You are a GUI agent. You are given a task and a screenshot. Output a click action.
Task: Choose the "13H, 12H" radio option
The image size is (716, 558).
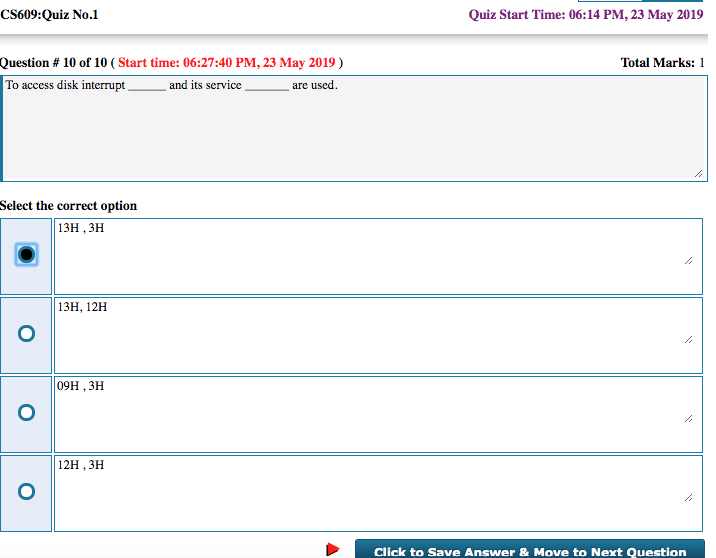click(27, 334)
